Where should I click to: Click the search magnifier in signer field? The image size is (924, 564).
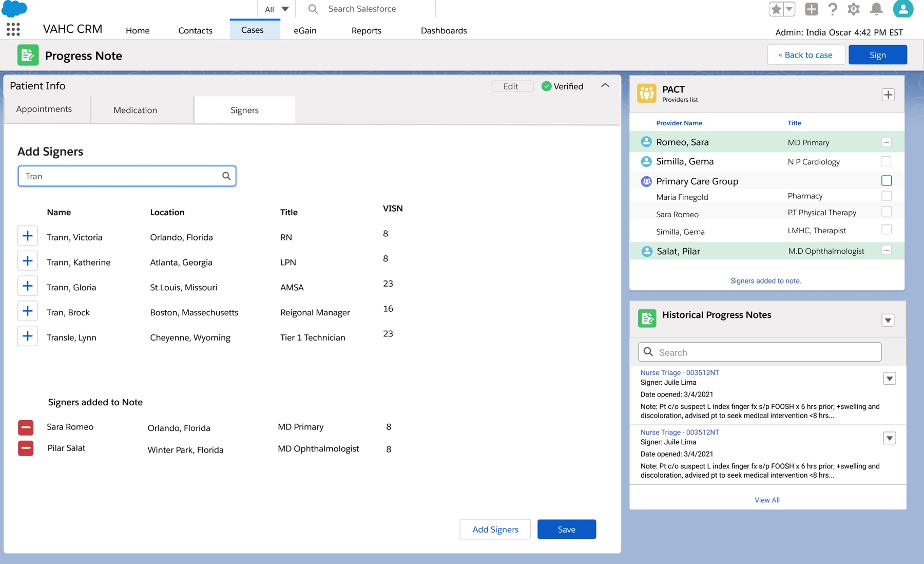(226, 176)
